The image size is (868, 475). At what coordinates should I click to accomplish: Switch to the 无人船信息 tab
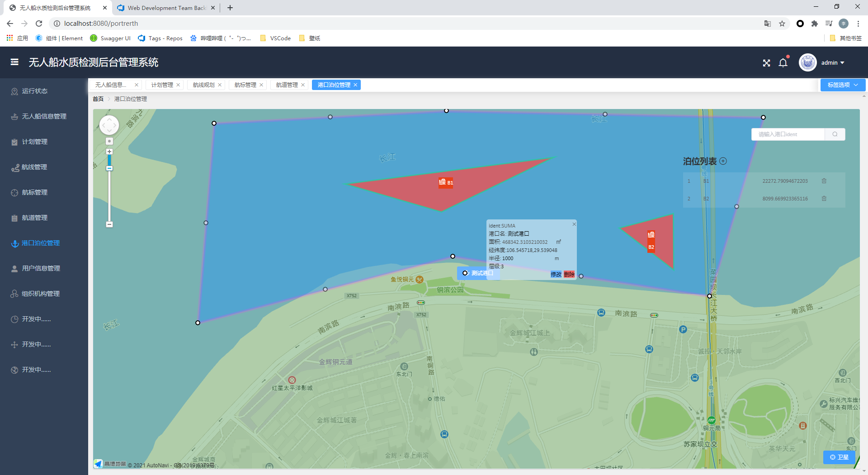111,85
